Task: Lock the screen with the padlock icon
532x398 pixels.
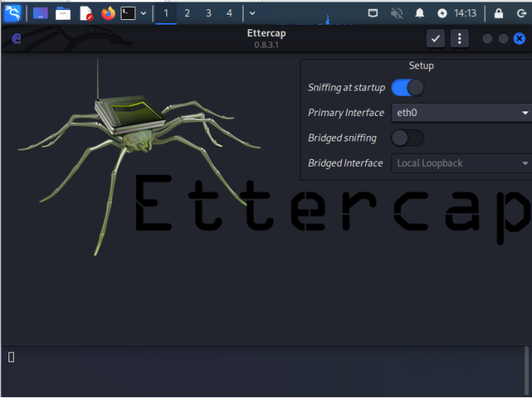Action: click(498, 13)
